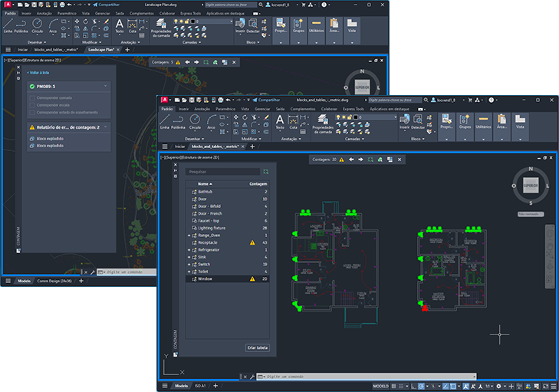Open the Utilitários panel in the blocks_and_tables window
559x392 pixels.
pos(483,127)
